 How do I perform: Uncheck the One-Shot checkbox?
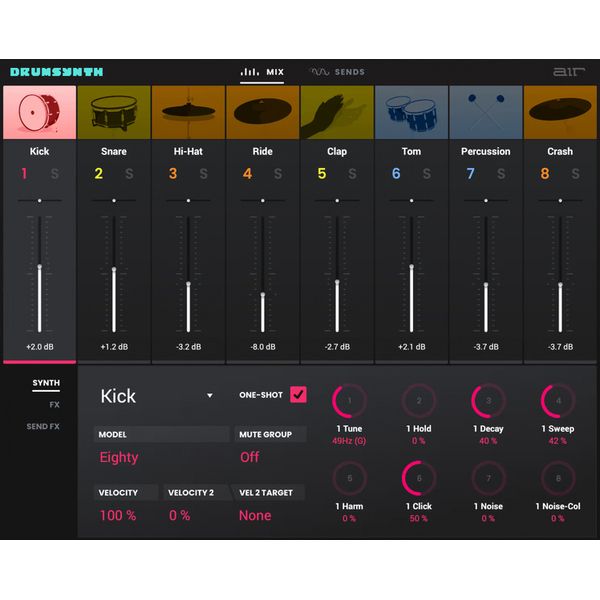pos(298,395)
